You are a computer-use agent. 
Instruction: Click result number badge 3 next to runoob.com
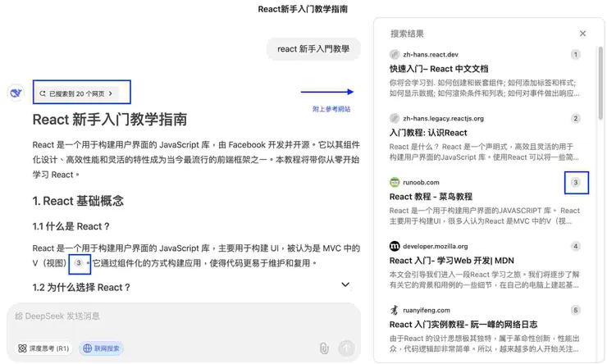point(576,182)
